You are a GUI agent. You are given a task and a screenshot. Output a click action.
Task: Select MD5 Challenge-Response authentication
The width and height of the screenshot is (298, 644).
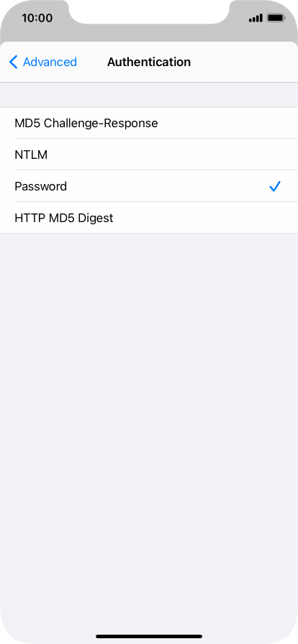(x=149, y=123)
